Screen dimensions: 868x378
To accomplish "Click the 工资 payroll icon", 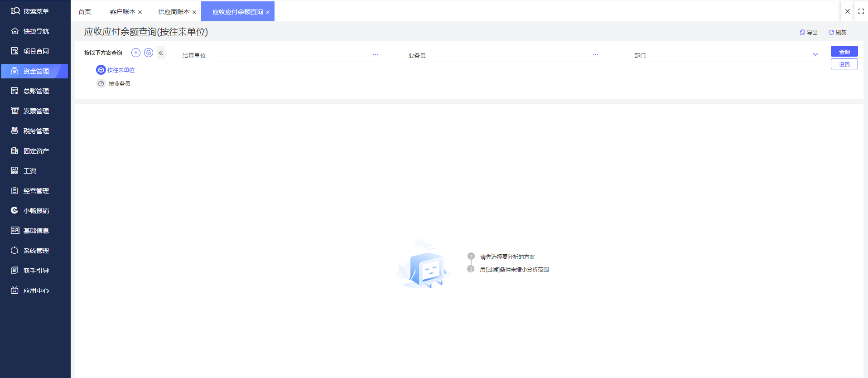I will coord(15,171).
